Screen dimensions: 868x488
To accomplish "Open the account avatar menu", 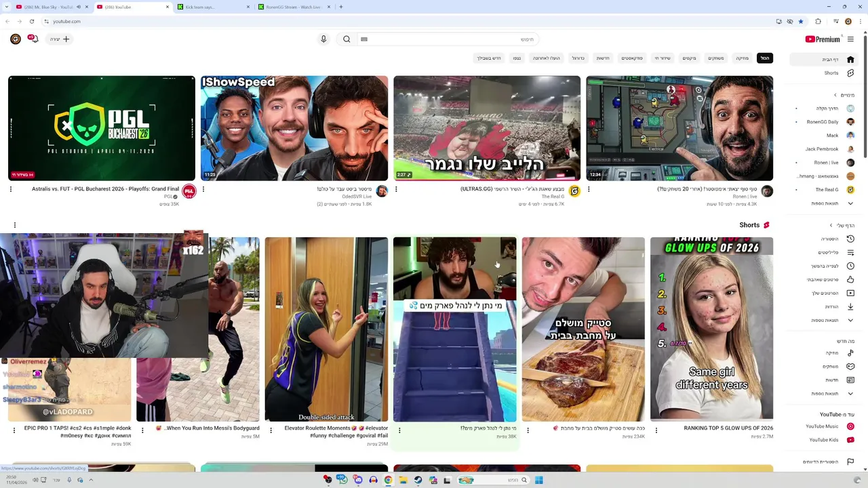I will [15, 39].
